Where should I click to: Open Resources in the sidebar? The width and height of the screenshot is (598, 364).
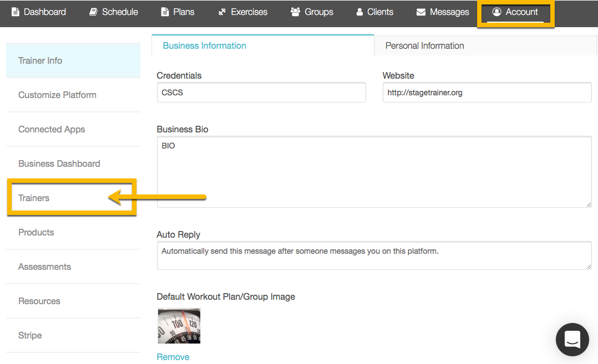73,301
